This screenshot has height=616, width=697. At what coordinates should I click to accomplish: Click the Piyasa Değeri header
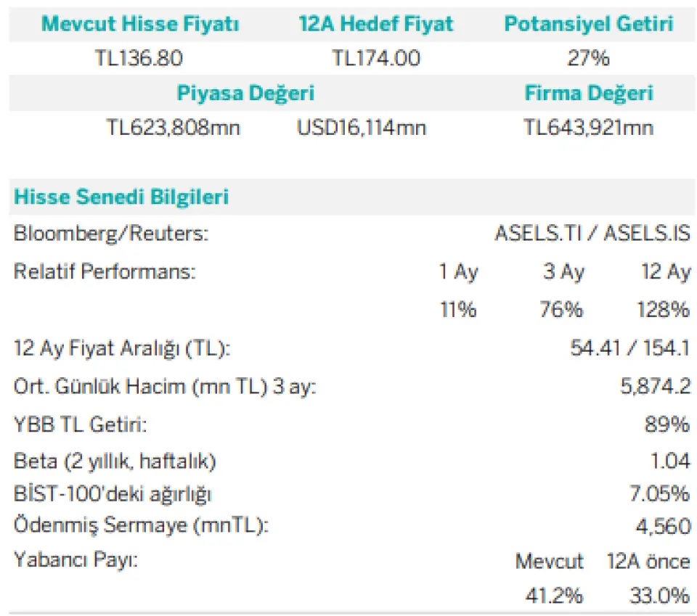point(245,94)
